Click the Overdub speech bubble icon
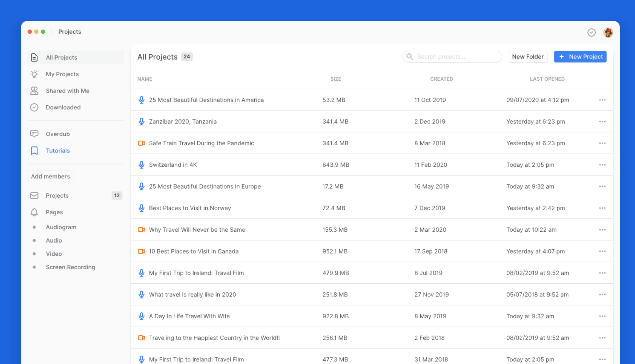This screenshot has width=635, height=364. tap(34, 134)
